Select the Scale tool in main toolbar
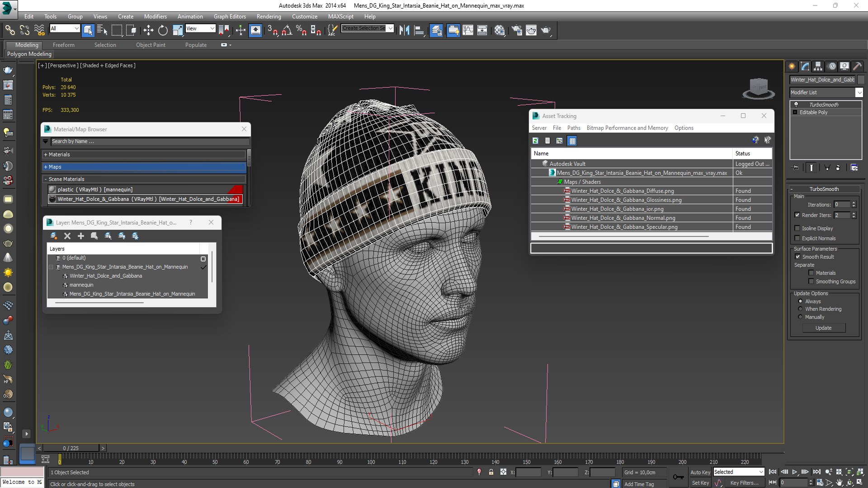 click(x=178, y=30)
